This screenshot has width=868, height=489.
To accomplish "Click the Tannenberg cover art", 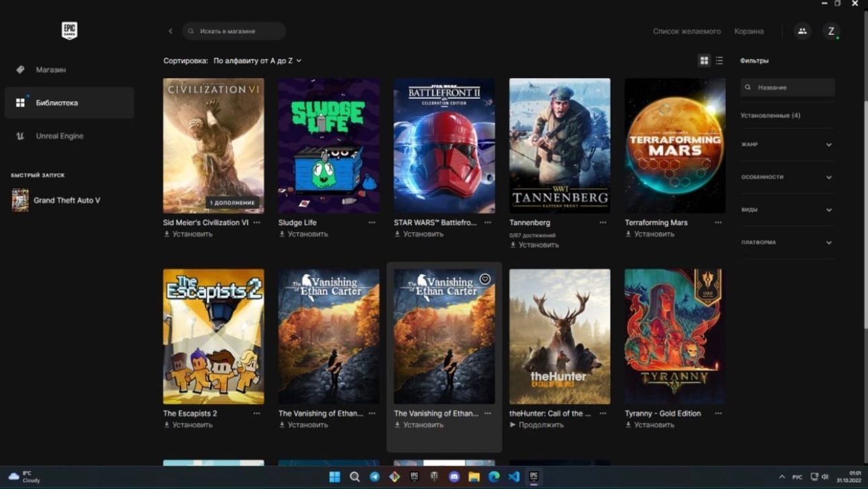I will pyautogui.click(x=560, y=145).
